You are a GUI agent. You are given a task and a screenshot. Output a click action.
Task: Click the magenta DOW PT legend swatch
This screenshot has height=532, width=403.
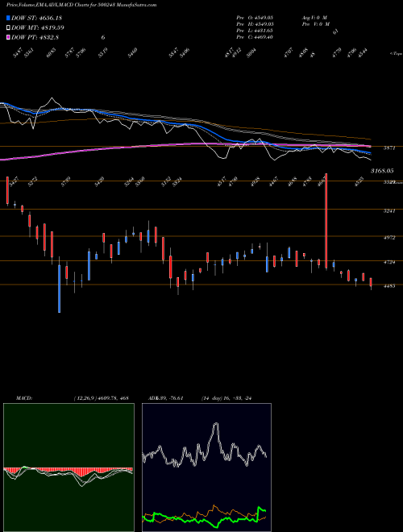9,37
